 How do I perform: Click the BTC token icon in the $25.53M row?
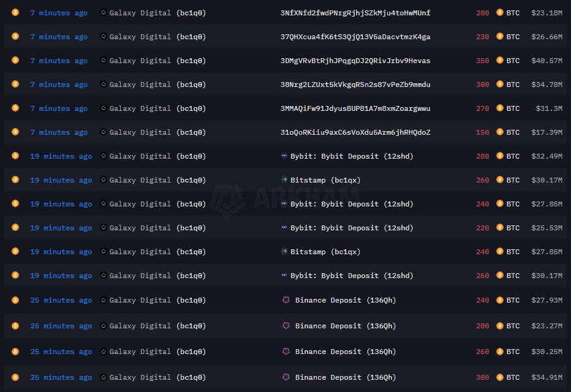click(x=500, y=227)
